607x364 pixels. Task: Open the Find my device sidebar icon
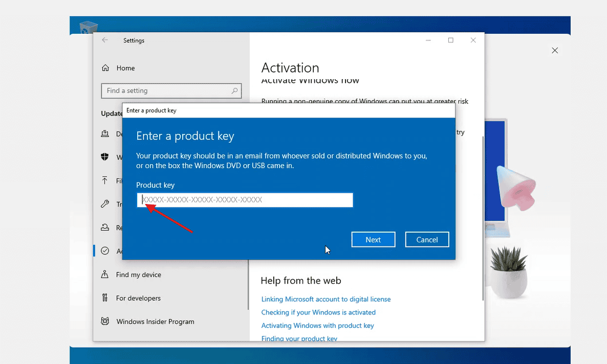(105, 275)
